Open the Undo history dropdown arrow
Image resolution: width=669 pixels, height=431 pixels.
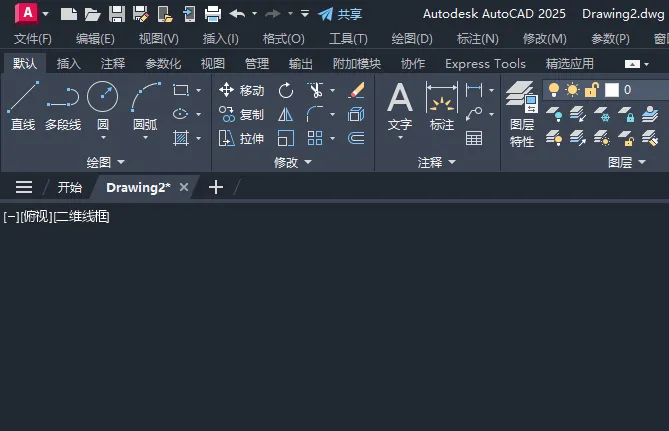254,14
